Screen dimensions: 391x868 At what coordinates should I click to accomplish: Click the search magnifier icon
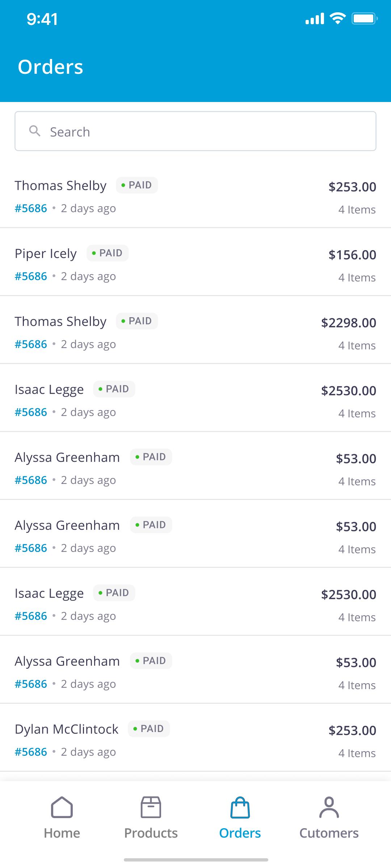coord(35,131)
